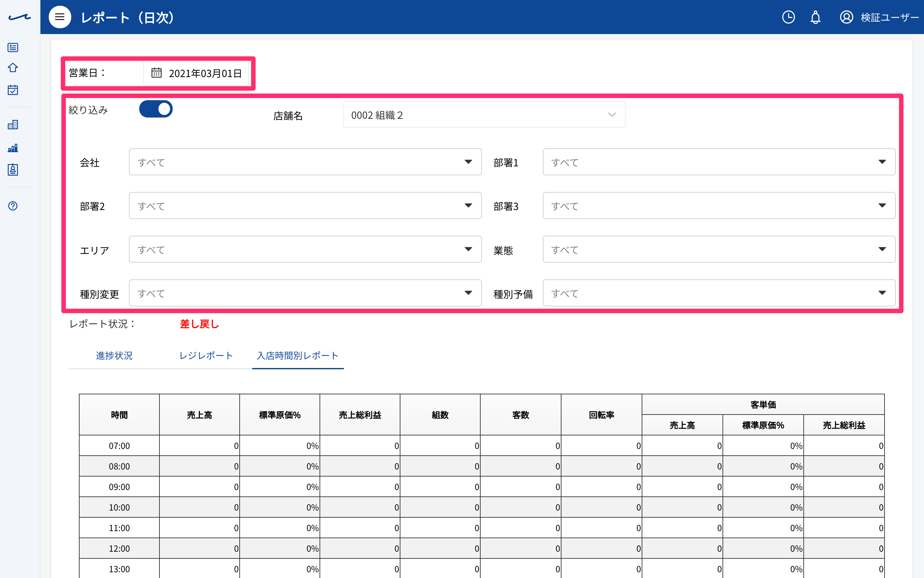Go to home sidebar icon

click(13, 68)
